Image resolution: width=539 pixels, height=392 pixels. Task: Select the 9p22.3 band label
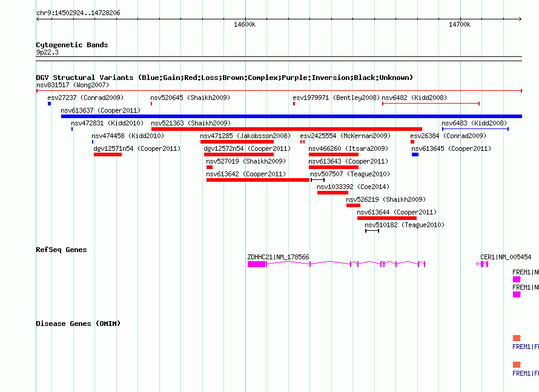tap(47, 52)
